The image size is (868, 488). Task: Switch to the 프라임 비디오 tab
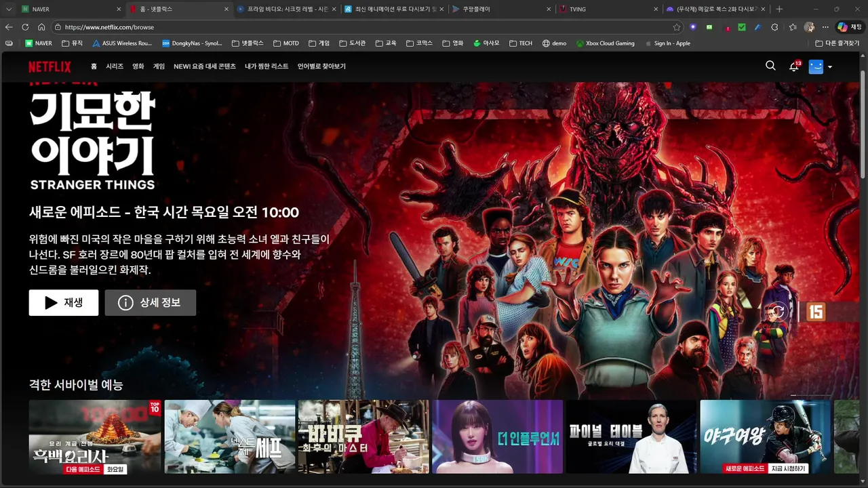click(287, 9)
